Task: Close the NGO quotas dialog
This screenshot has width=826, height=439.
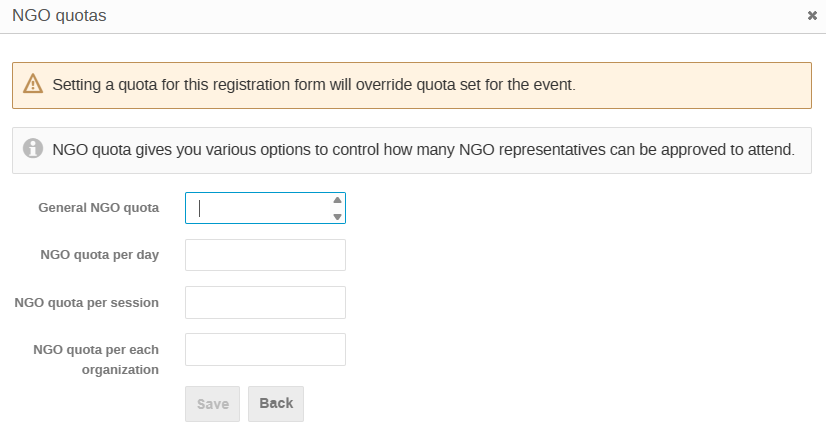Action: pyautogui.click(x=812, y=16)
